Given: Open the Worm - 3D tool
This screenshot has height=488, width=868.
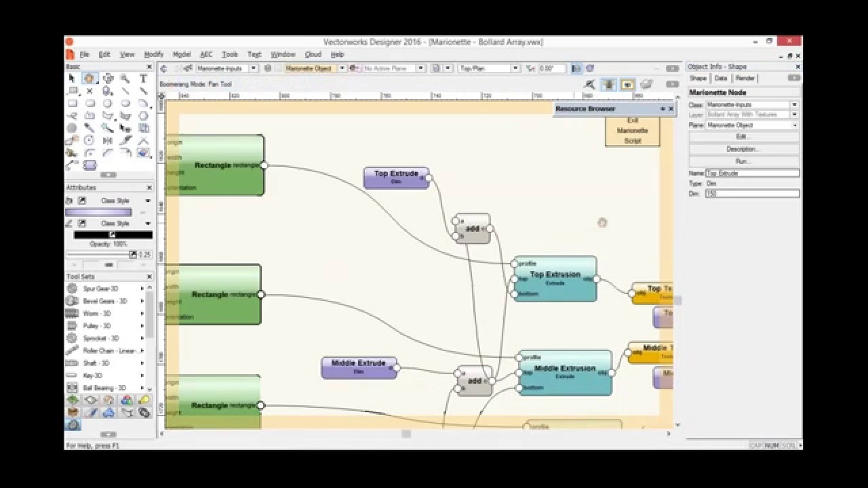Looking at the screenshot, I should [105, 314].
